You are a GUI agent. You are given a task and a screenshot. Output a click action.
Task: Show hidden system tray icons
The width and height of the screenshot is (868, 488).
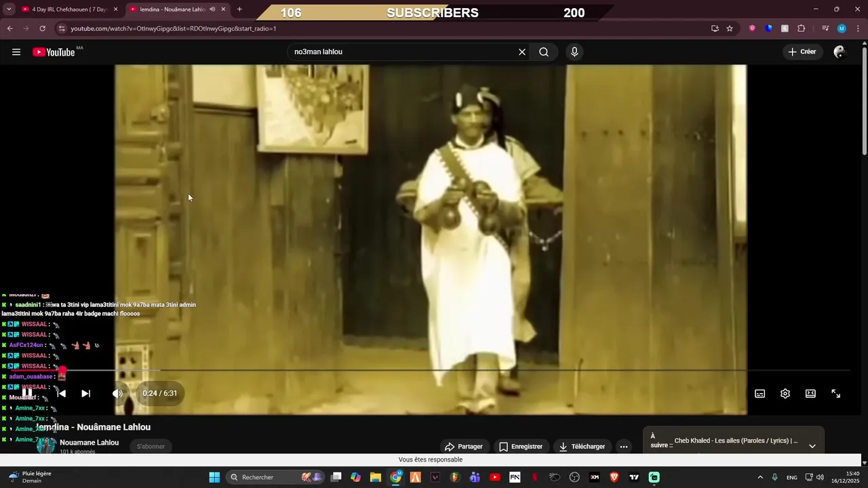pyautogui.click(x=759, y=477)
